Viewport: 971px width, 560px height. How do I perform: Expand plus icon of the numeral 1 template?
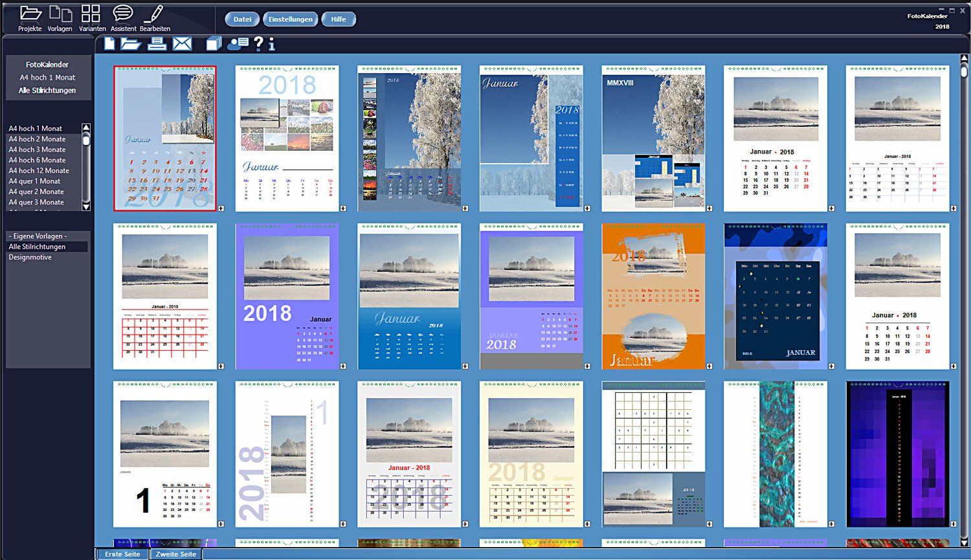pos(221,524)
